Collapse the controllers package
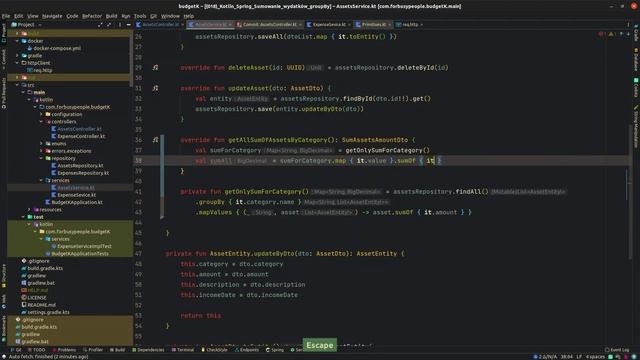The height and width of the screenshot is (360, 640). click(41, 122)
